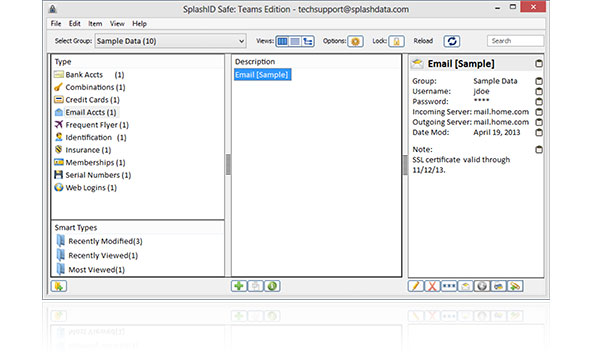
Task: Click the add type icon below Smart Types
Action: point(59,286)
